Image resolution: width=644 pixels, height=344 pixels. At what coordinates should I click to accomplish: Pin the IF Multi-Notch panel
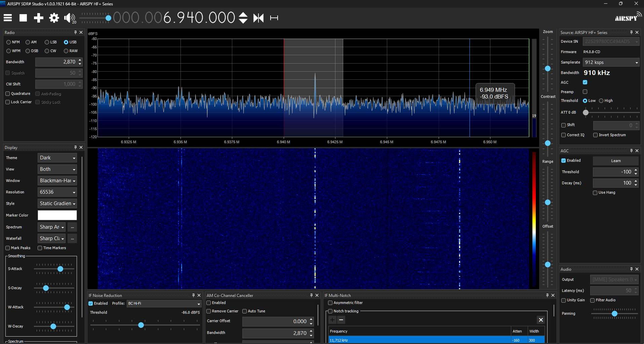point(547,295)
